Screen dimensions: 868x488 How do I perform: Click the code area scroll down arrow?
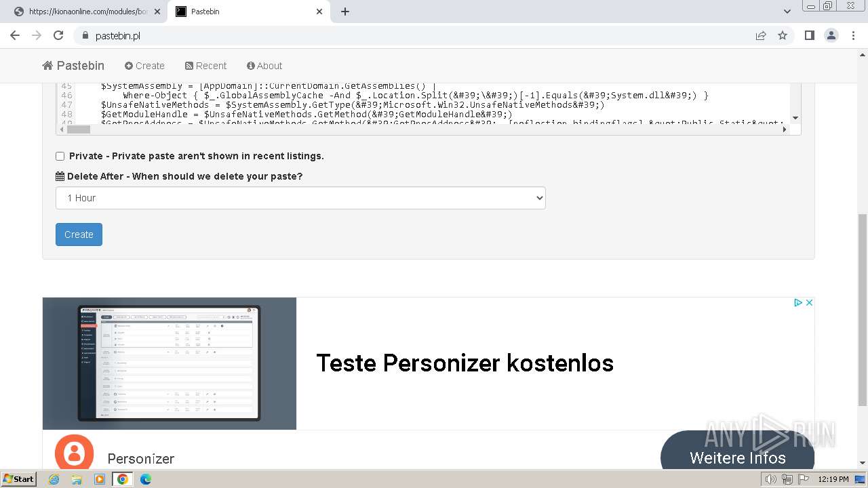pyautogui.click(x=795, y=119)
